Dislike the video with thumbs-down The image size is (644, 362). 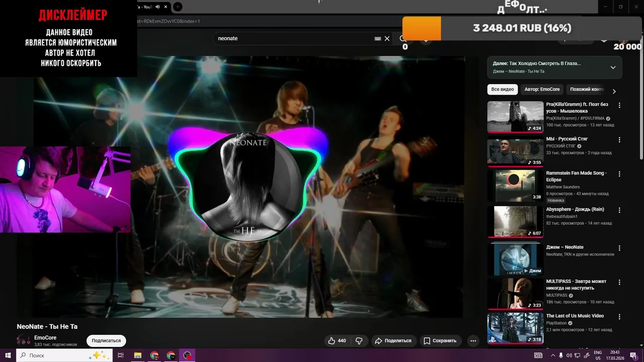pos(359,340)
